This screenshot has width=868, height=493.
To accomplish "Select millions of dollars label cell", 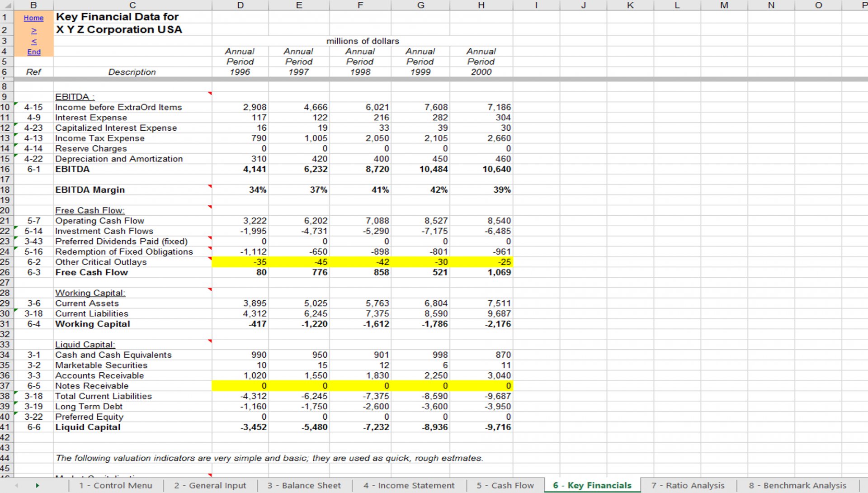I will [x=363, y=41].
